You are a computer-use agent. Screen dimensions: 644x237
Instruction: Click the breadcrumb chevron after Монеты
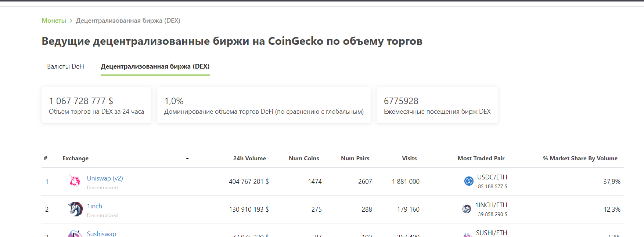click(71, 21)
